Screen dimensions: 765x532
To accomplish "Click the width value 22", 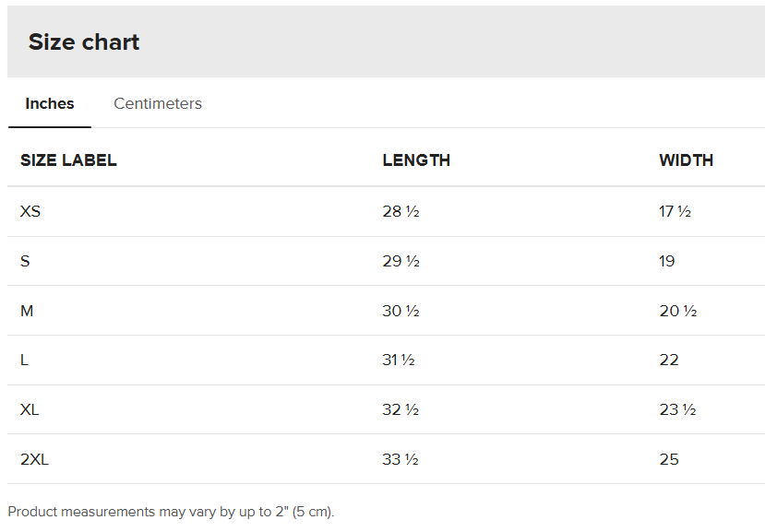I will tap(669, 360).
